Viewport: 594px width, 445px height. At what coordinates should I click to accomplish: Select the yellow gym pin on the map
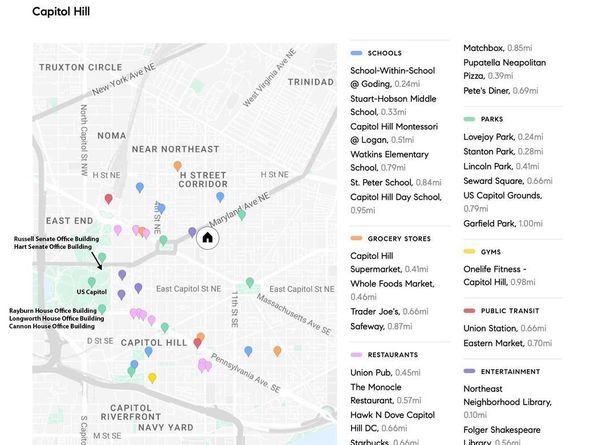152,378
